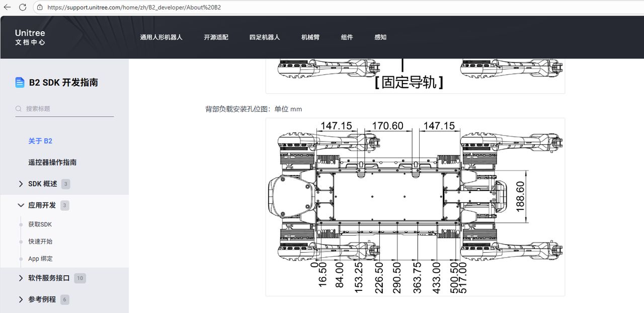Open 获取SDK page

pos(40,224)
